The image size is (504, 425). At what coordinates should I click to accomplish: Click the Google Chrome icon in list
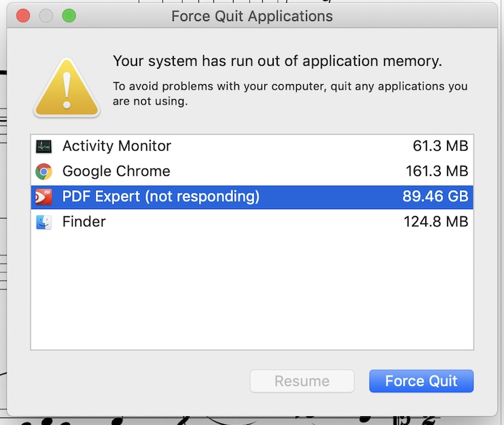(43, 172)
